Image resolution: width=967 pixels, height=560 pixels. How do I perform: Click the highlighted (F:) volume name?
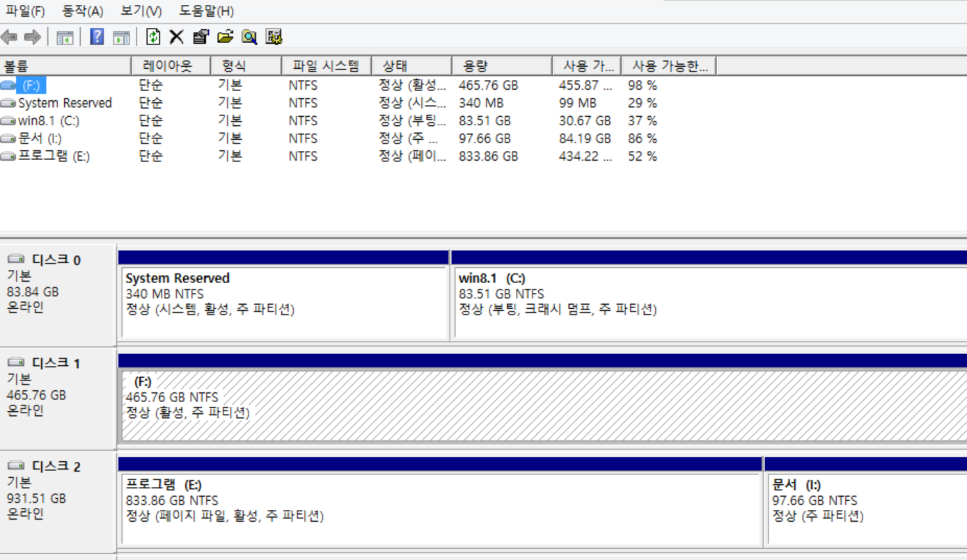pos(31,86)
